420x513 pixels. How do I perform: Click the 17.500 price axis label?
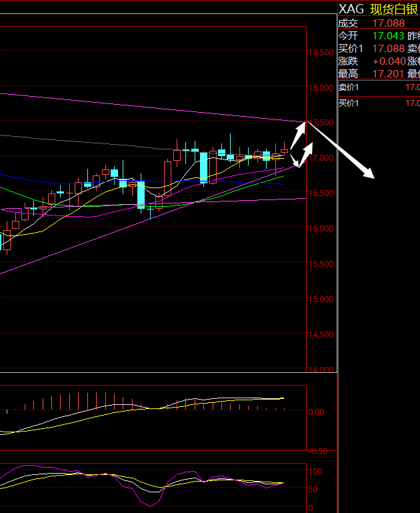(321, 123)
